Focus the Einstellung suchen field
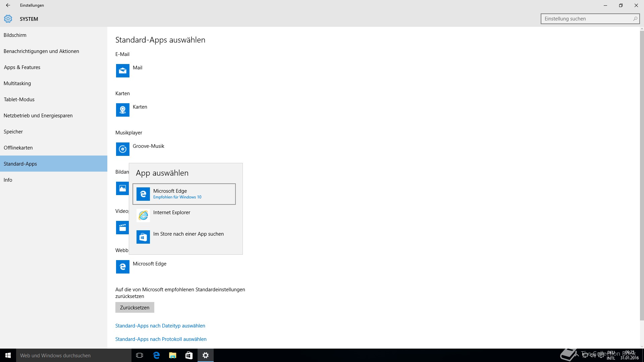 point(590,19)
